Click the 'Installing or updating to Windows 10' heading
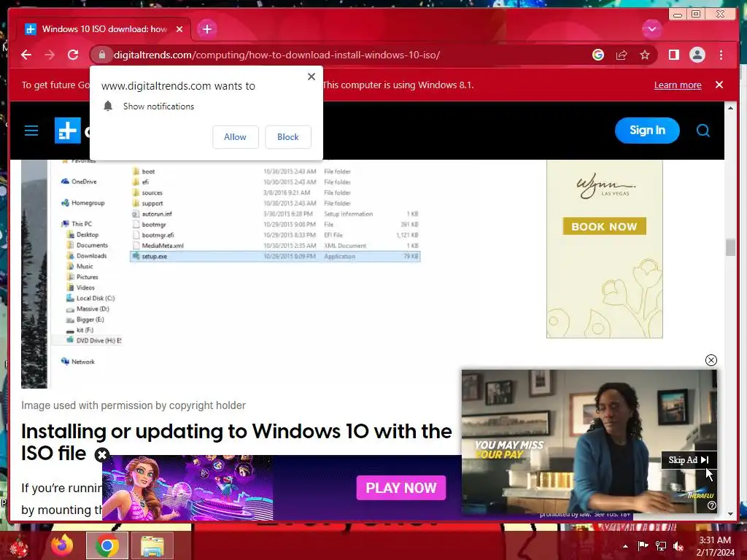 tap(236, 442)
